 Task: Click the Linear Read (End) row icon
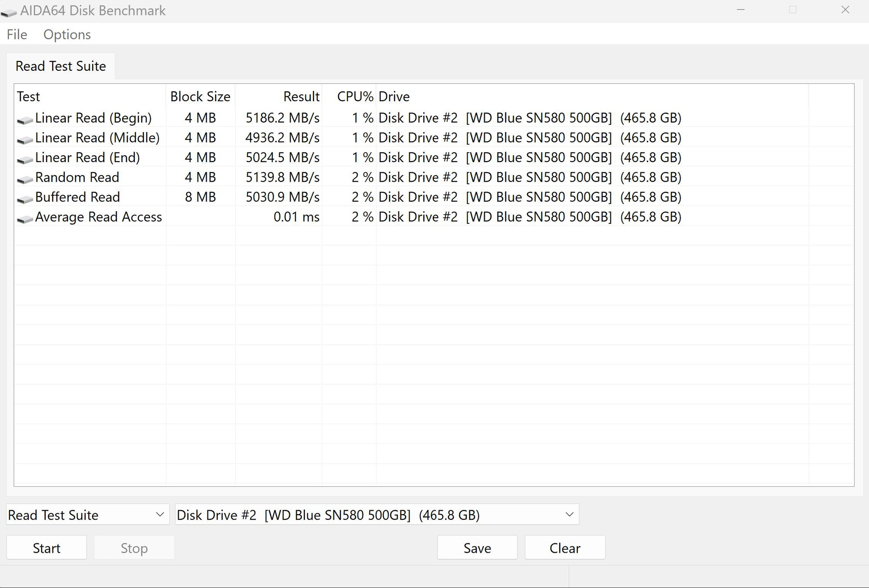(25, 159)
